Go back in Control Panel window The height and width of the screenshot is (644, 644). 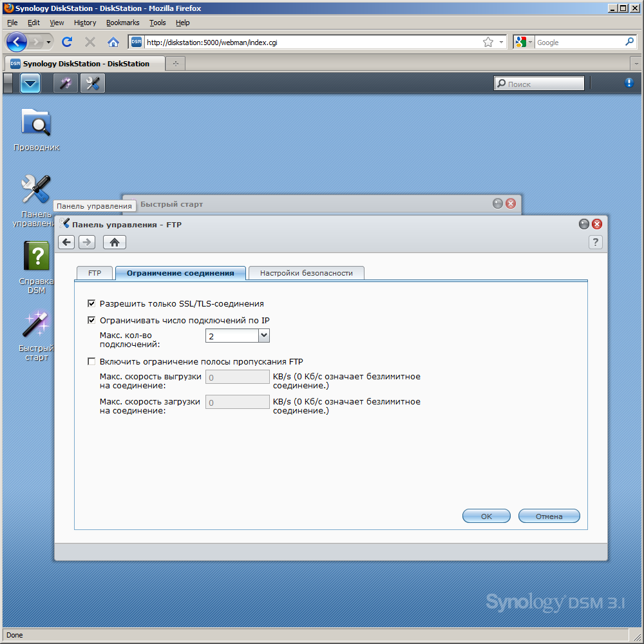(x=66, y=242)
